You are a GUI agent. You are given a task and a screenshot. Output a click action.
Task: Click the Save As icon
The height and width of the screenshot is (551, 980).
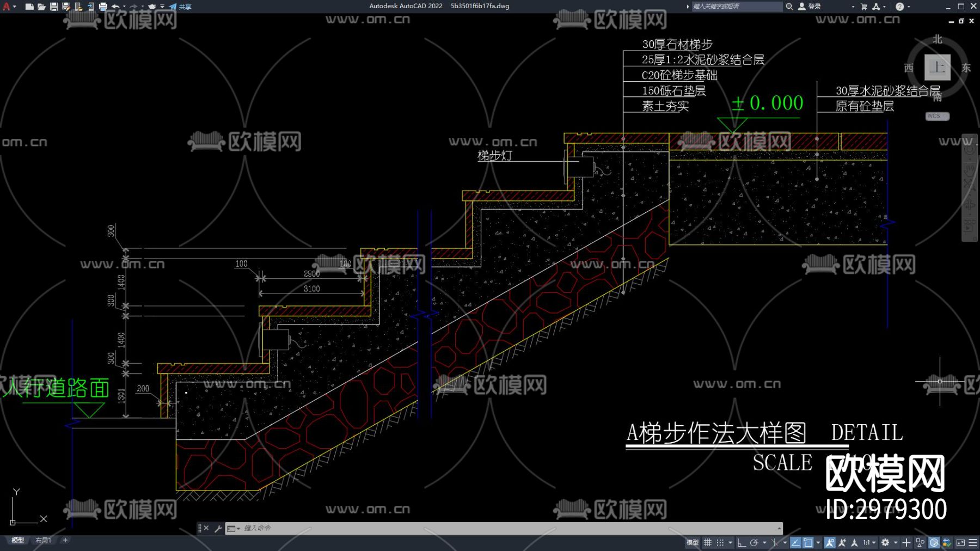pos(66,7)
